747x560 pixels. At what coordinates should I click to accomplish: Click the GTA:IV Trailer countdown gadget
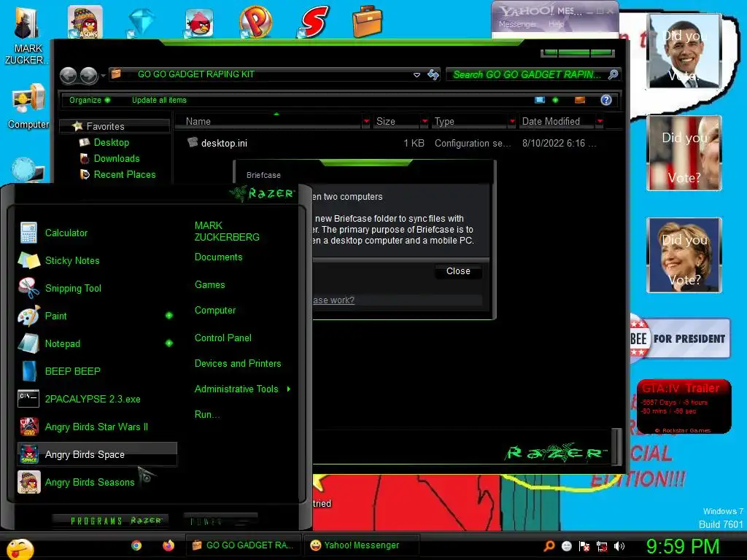[x=684, y=406]
